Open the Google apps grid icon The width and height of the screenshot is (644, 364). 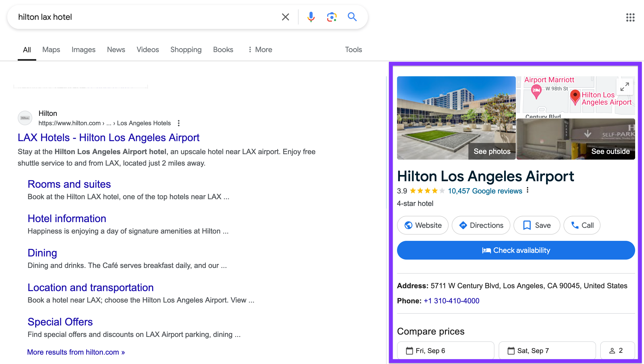[x=630, y=17]
